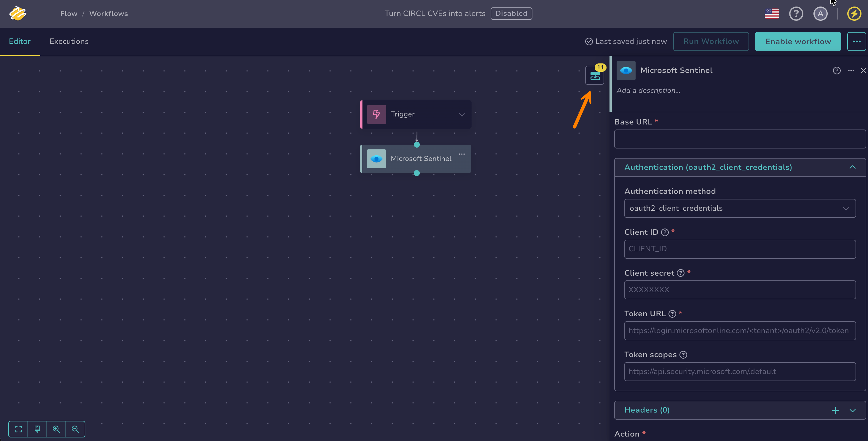Show help tooltip for Client secret

[680, 273]
